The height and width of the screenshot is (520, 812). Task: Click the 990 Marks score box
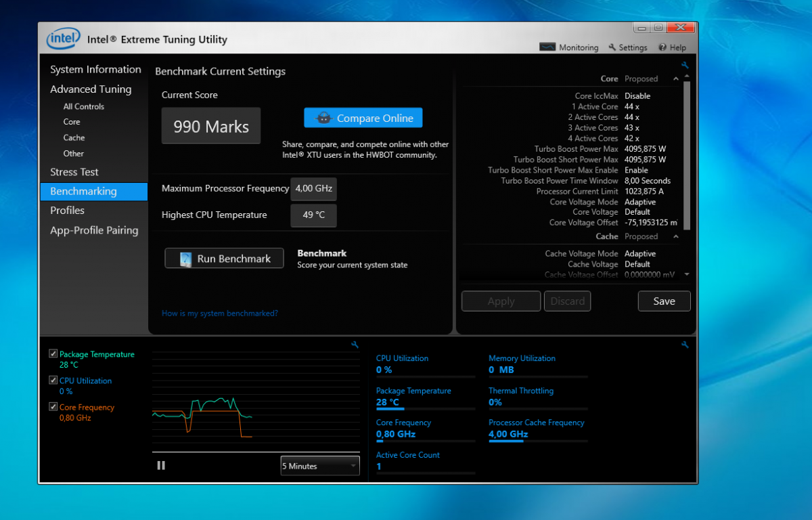(211, 126)
